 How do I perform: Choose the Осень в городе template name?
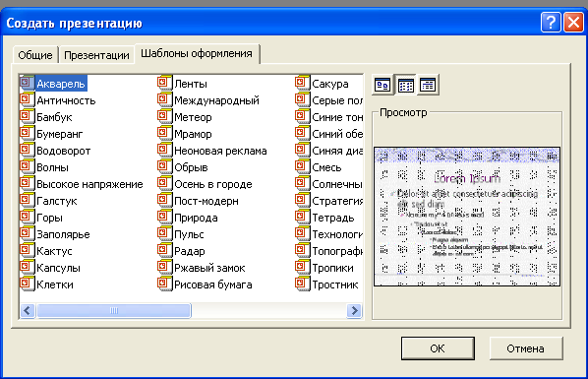[213, 184]
